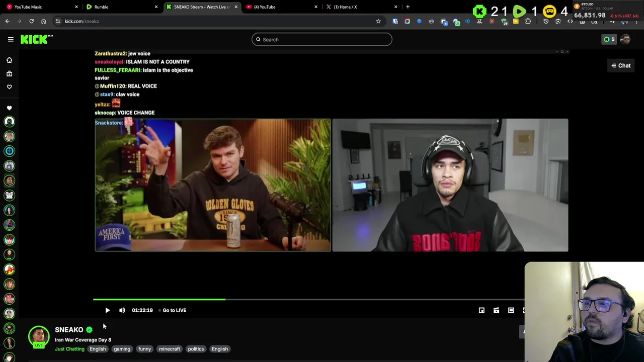Select the politics tag
The height and width of the screenshot is (362, 644).
196,349
